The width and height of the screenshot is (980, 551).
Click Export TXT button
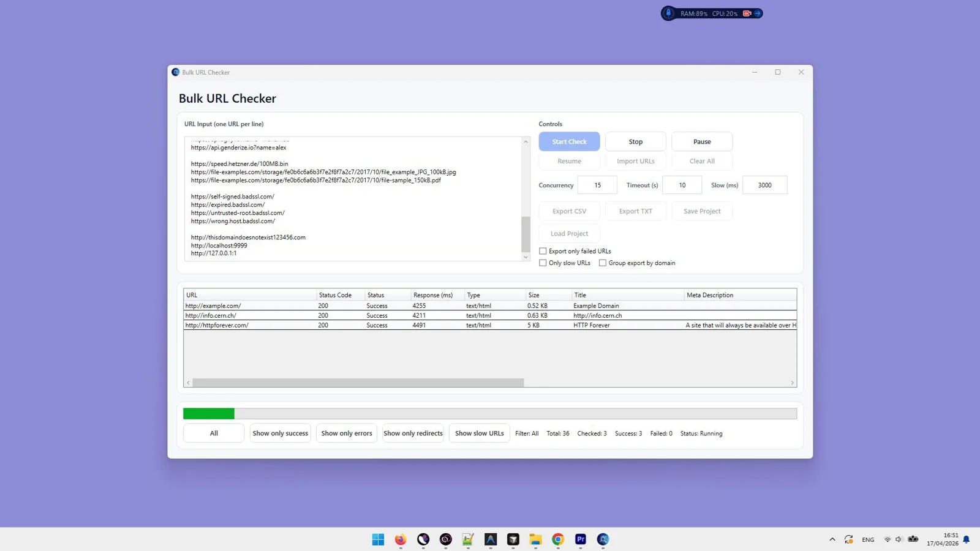635,211
